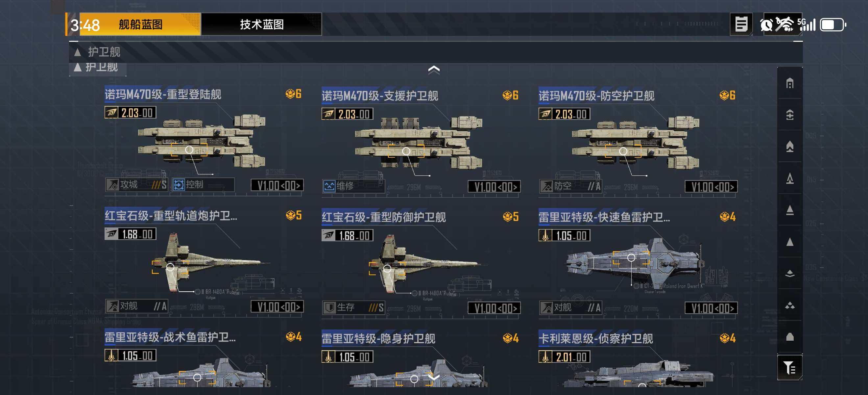This screenshot has height=395, width=868.
Task: Click V1.00 version button on 诺玛M470级-重型登陆舰
Action: click(x=277, y=185)
